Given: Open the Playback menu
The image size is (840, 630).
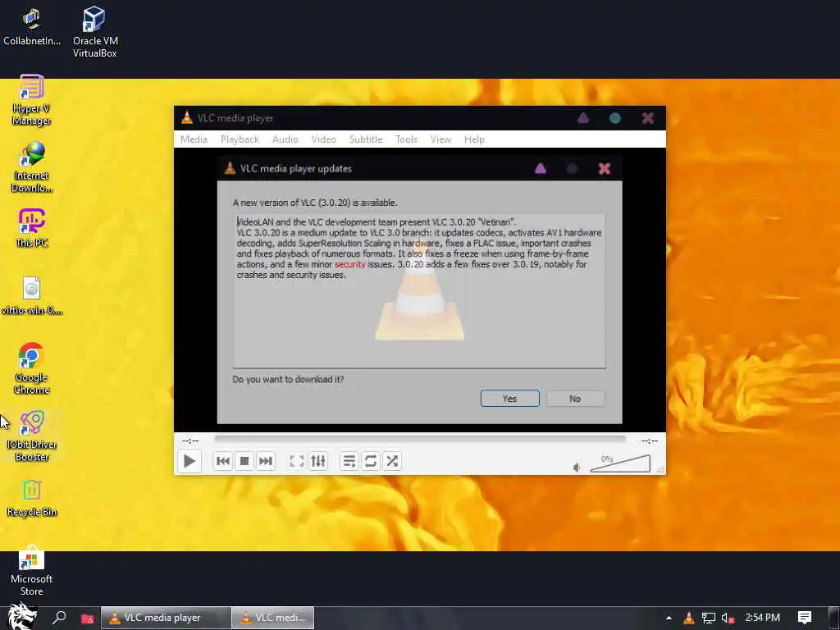Looking at the screenshot, I should point(240,139).
